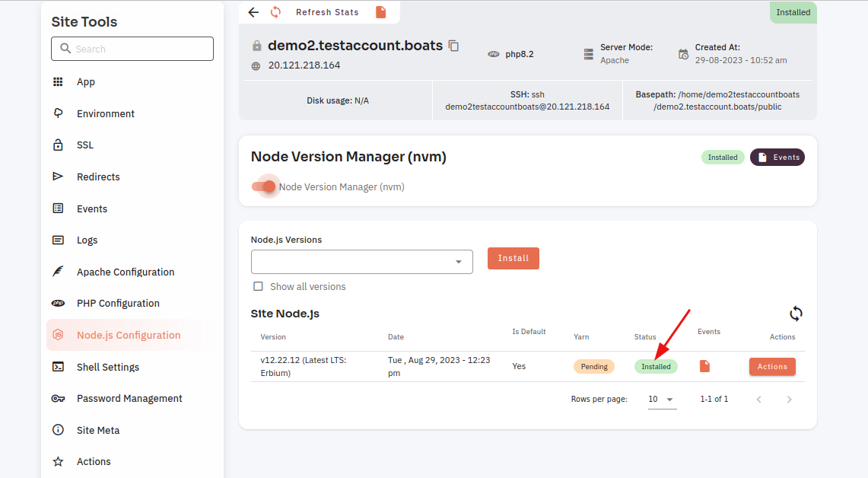Refresh the Site Node.js table with sync icon
This screenshot has width=868, height=478.
(x=796, y=314)
